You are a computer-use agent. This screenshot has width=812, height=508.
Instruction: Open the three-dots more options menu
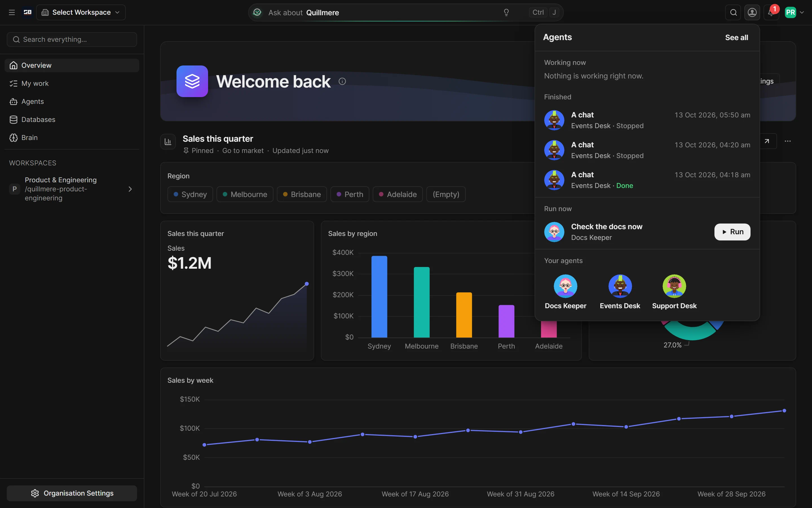(787, 141)
